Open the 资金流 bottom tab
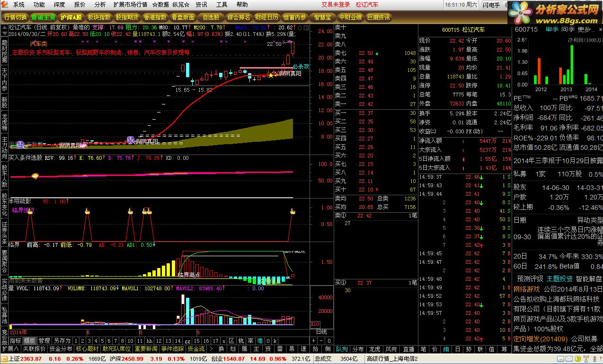The height and width of the screenshot is (364, 603). click(x=196, y=349)
